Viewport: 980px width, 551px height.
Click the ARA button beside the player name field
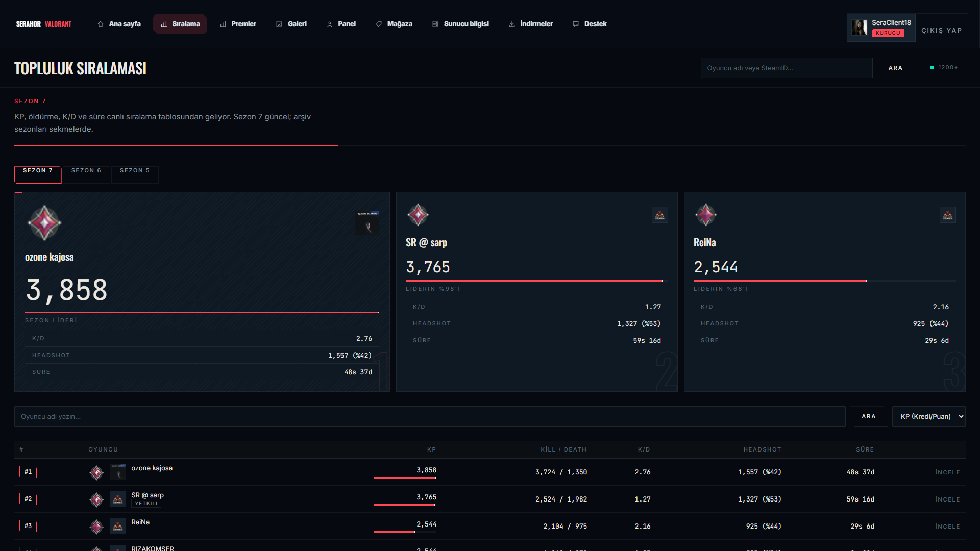click(869, 416)
